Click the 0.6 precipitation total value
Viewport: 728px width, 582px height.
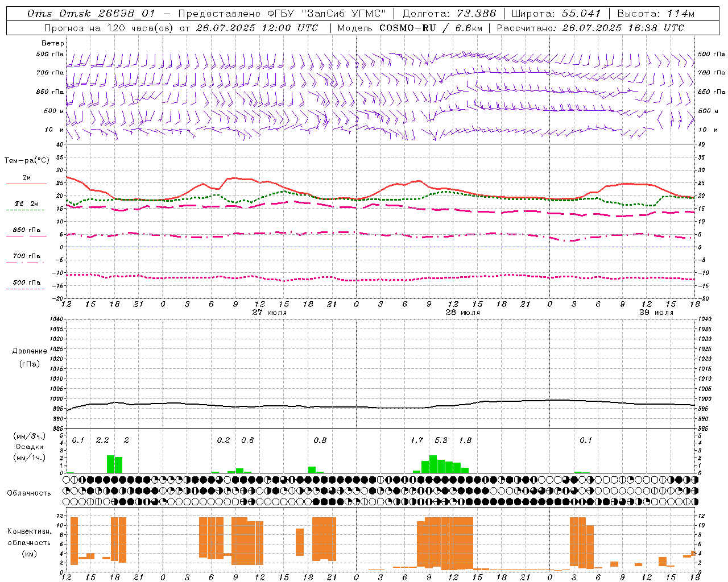(x=247, y=440)
